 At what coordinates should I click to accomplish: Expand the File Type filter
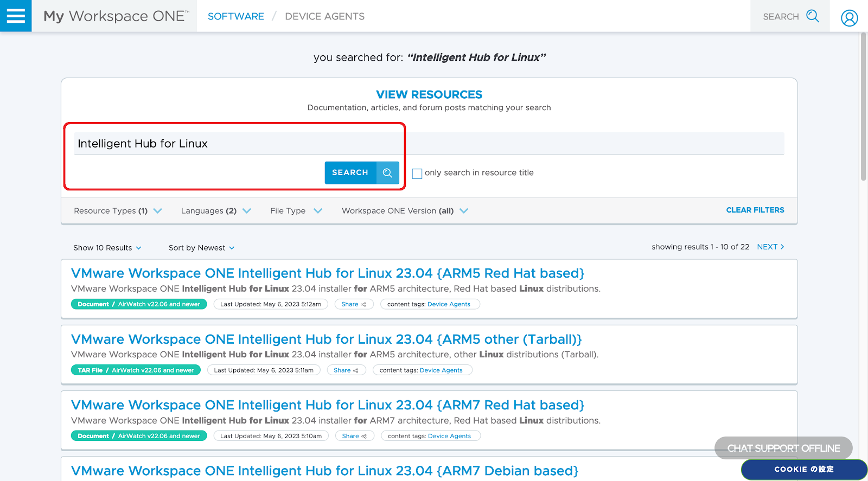click(x=296, y=211)
